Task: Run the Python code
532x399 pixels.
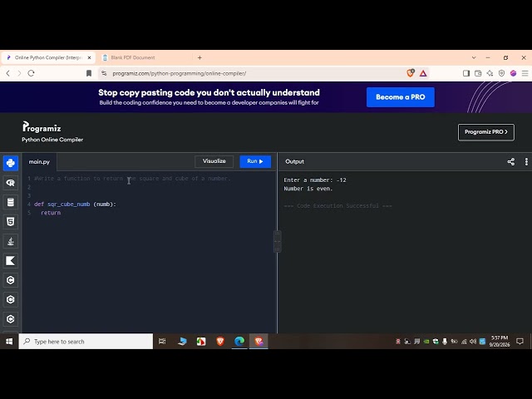Action: click(255, 161)
